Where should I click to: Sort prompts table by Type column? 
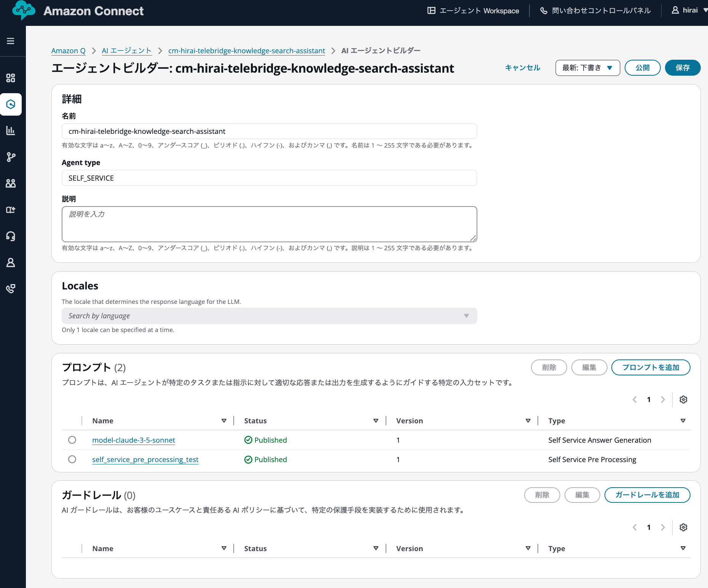coord(683,421)
